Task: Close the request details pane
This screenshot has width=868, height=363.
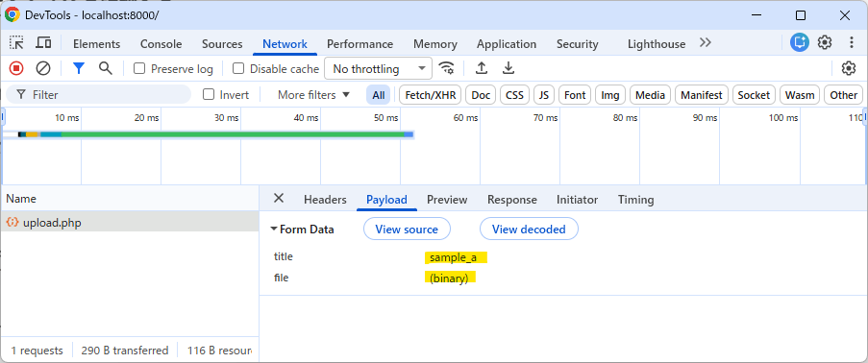Action: (x=279, y=199)
